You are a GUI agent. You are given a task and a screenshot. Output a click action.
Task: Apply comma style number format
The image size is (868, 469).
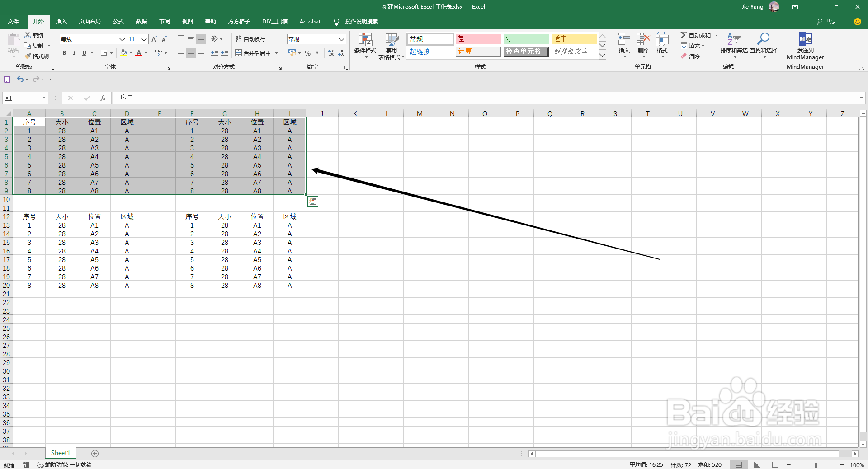tap(317, 53)
